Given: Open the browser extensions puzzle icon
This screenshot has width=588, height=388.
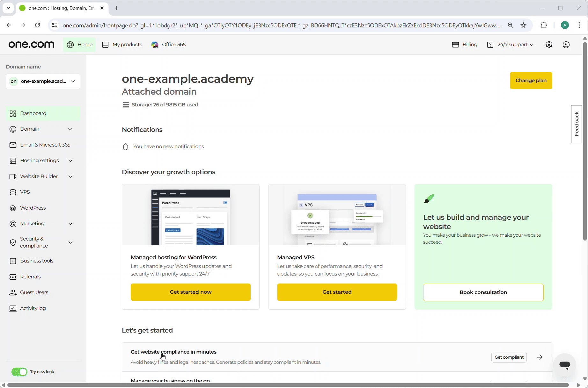Looking at the screenshot, I should [544, 25].
